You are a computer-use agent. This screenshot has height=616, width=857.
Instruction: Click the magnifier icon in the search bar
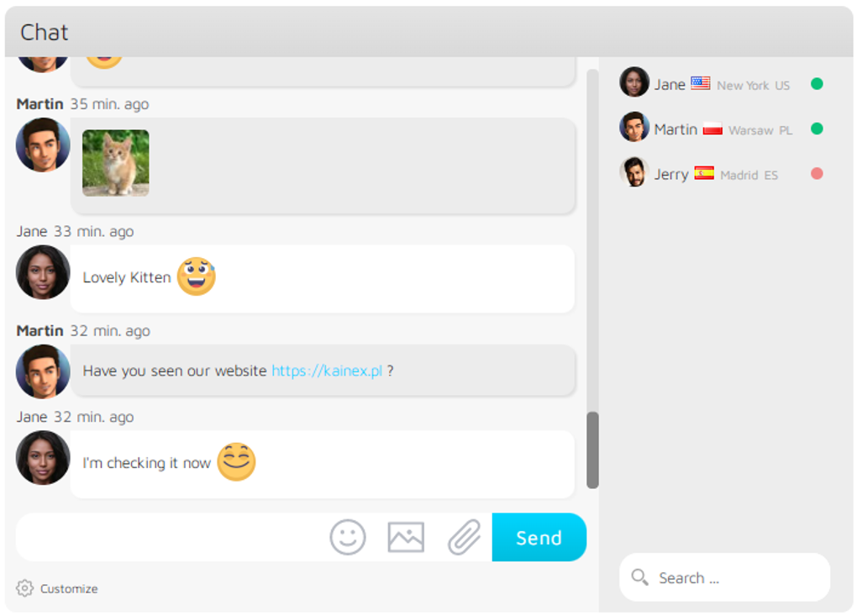point(640,577)
